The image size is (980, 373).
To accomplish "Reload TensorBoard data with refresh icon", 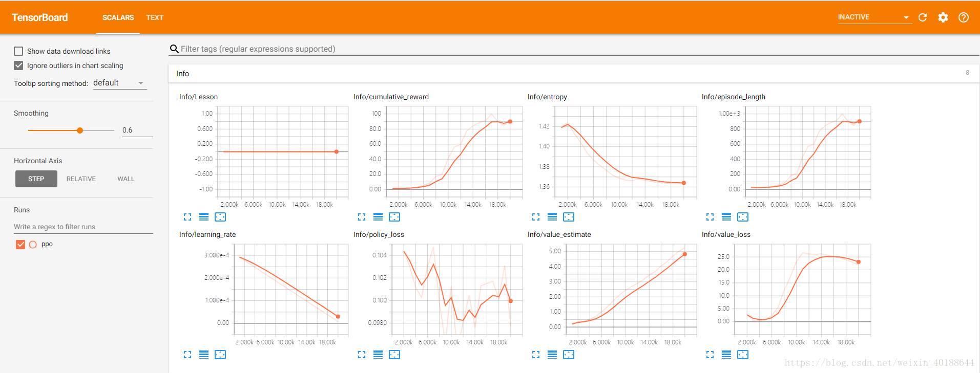I will (923, 17).
